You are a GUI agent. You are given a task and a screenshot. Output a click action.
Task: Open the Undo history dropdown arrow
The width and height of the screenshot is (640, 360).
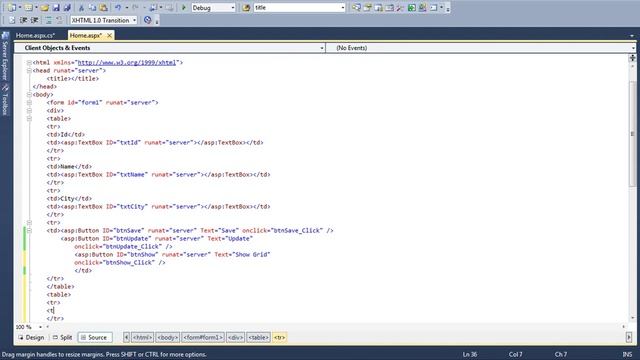127,8
